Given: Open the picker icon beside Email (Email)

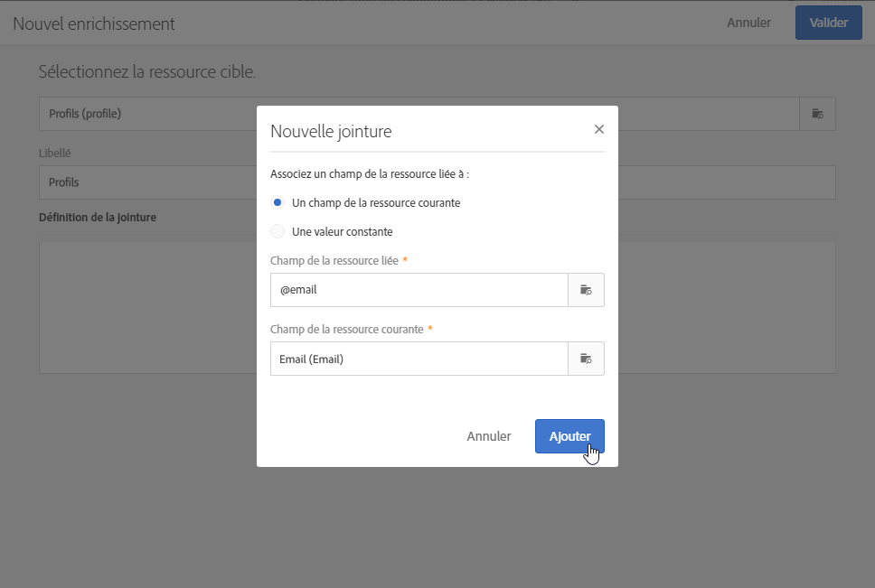Looking at the screenshot, I should point(586,359).
